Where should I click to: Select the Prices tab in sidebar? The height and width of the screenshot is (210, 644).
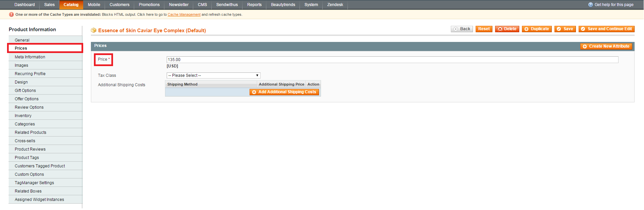coord(45,48)
